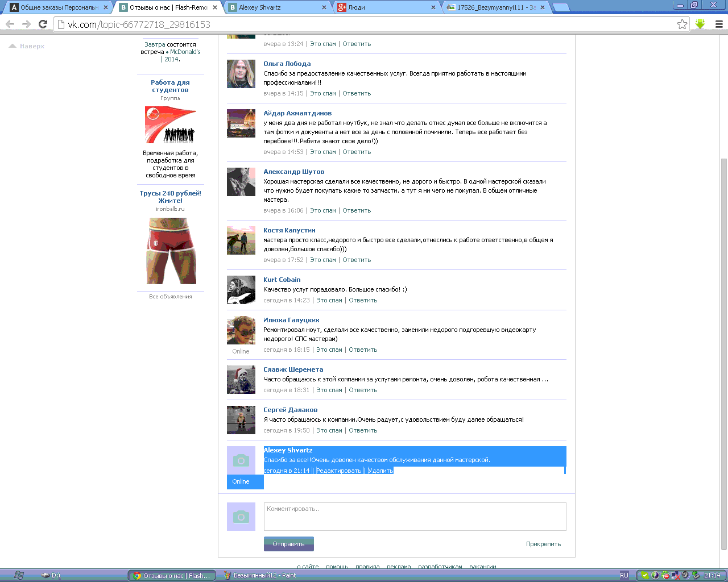The width and height of the screenshot is (728, 582).
Task: Close the "Общие заказы Персональн" tab
Action: pos(105,7)
